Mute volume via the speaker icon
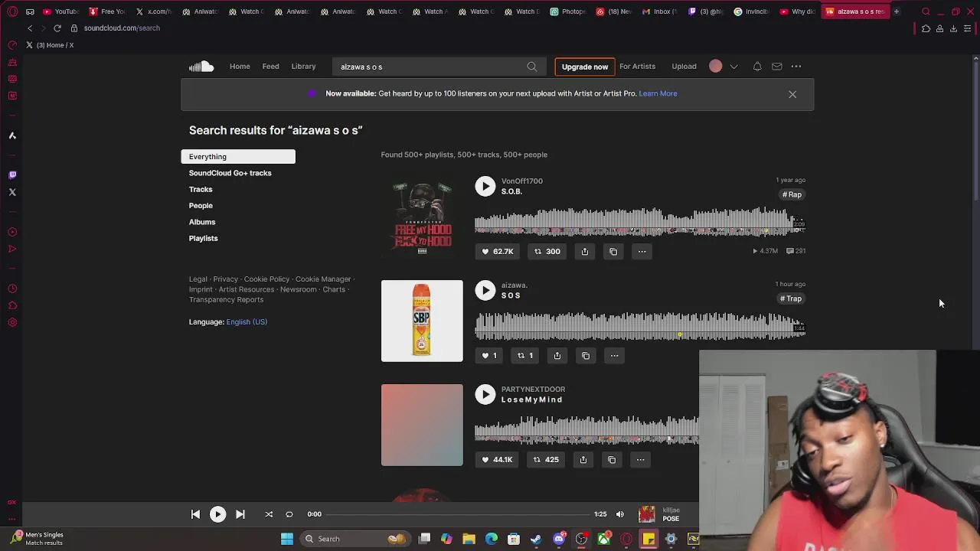This screenshot has width=980, height=551. [620, 514]
